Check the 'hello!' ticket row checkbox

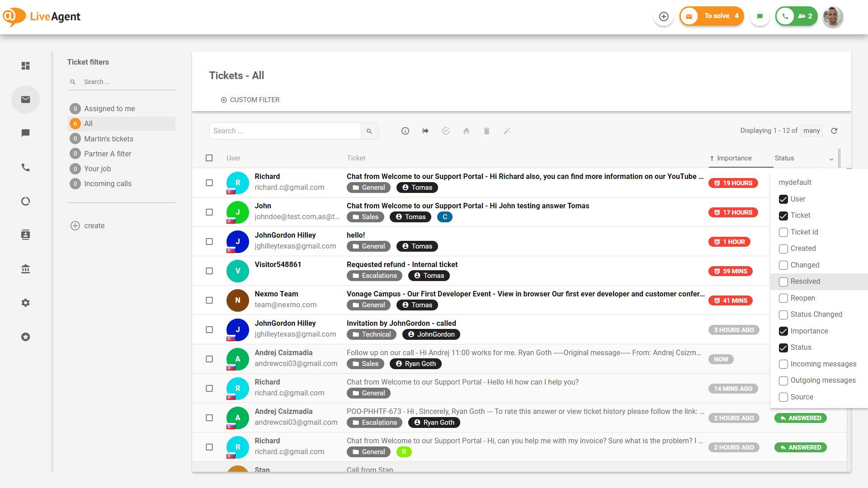click(209, 241)
